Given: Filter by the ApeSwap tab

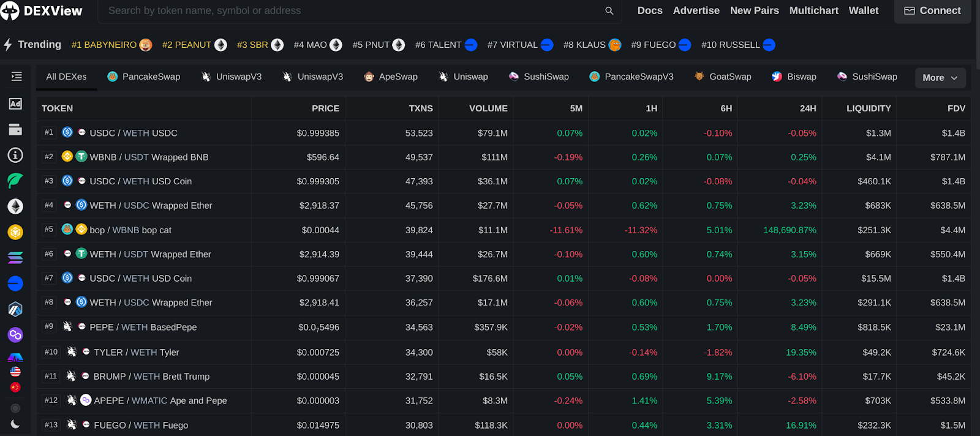Looking at the screenshot, I should pos(391,77).
